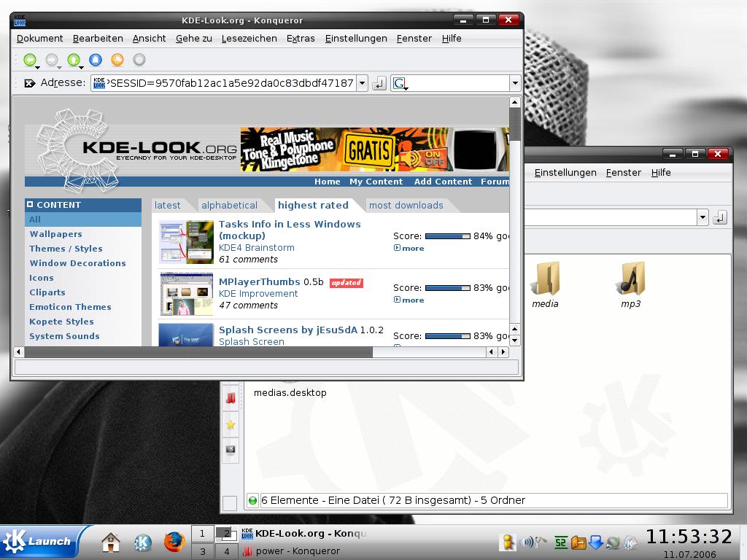This screenshot has height=560, width=747.
Task: Click green view indicator in status bar
Action: pos(252,500)
